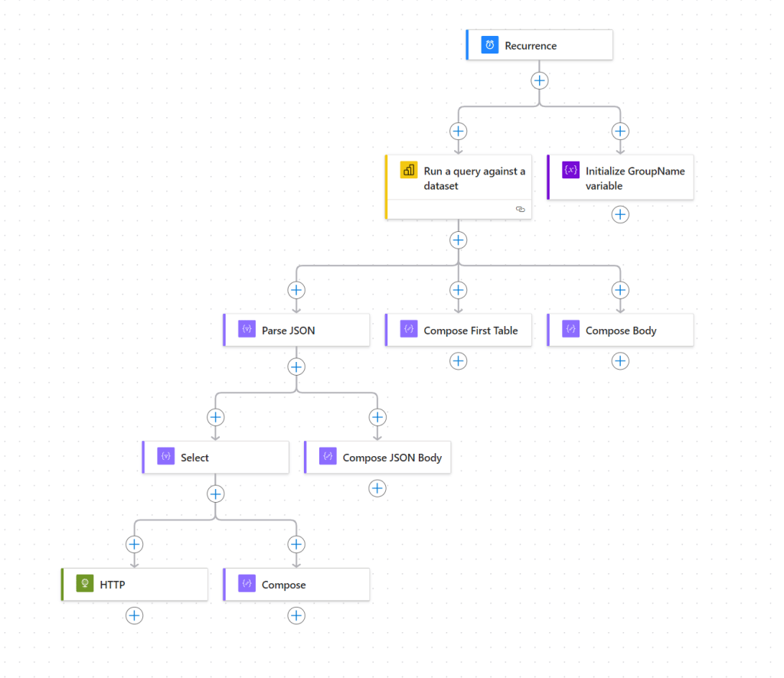Screen dimensions: 784x678
Task: Click the plus button below Recurrence
Action: coord(540,80)
